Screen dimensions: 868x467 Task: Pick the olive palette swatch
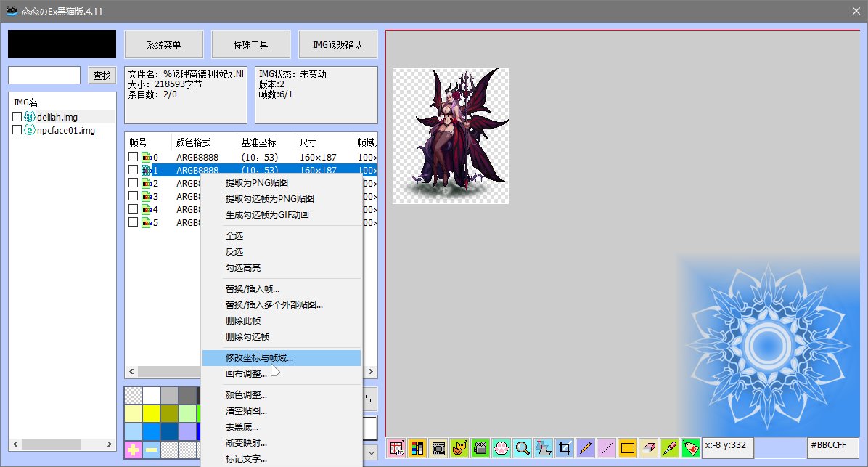click(x=169, y=413)
